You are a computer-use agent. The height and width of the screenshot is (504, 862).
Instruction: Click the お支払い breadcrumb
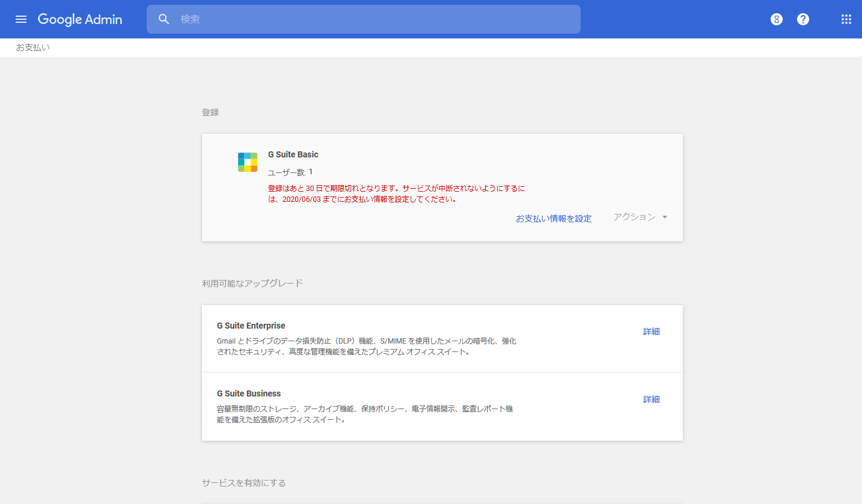[x=33, y=47]
